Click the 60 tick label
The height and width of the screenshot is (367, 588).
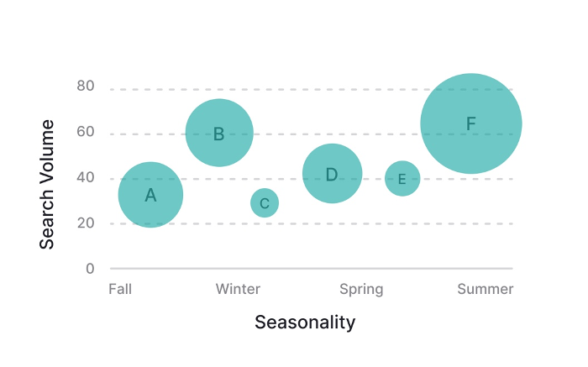pos(86,132)
